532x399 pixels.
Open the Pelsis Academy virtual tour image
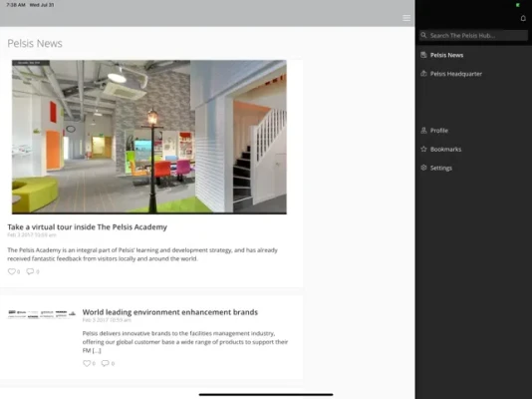point(149,137)
